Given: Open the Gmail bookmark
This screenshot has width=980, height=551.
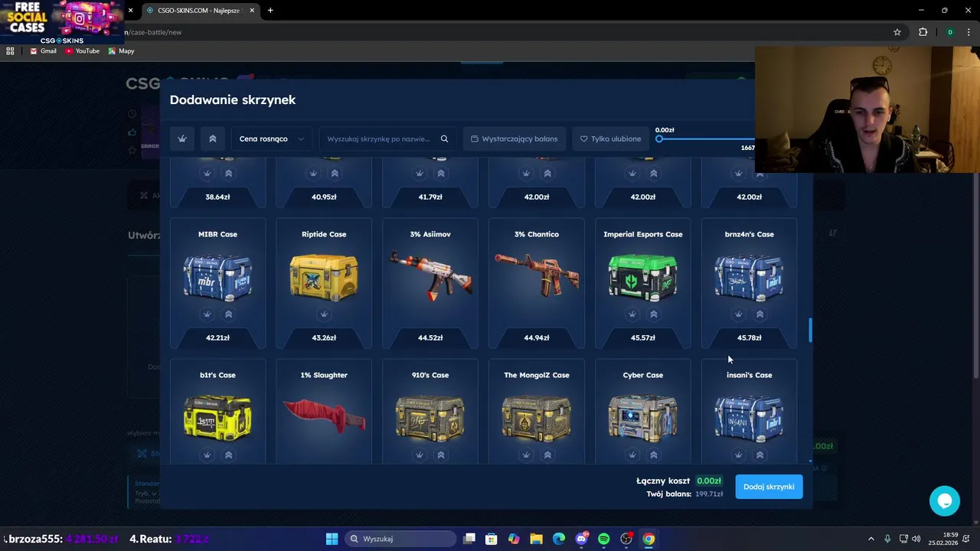Looking at the screenshot, I should pyautogui.click(x=43, y=51).
